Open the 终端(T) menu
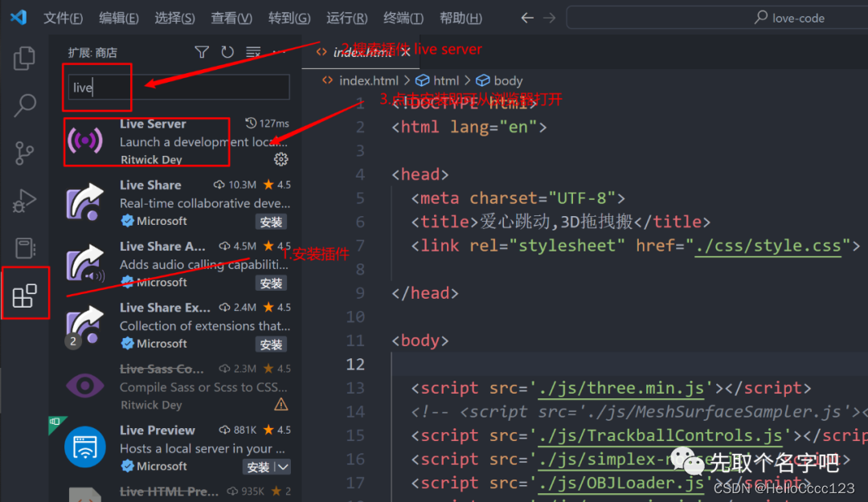 point(403,18)
